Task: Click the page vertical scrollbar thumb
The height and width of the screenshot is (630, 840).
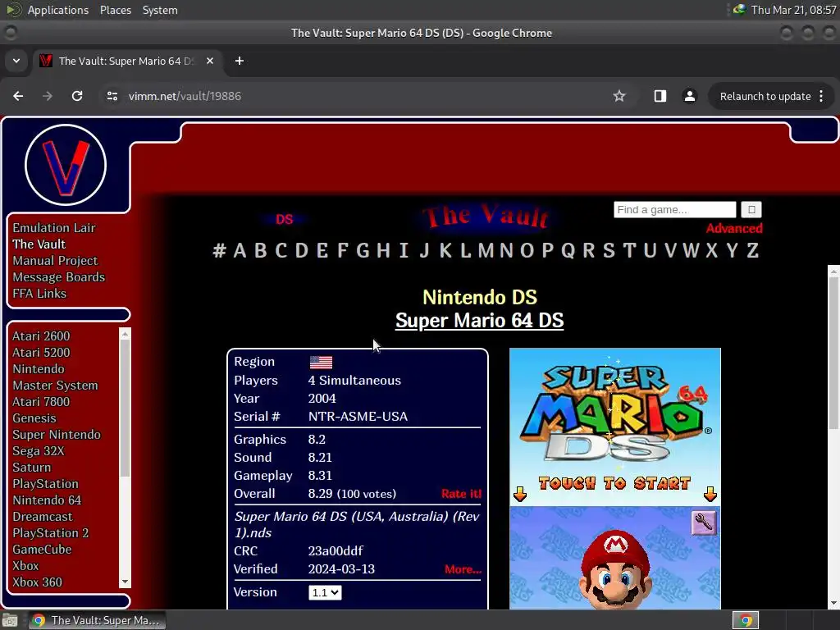Action: [x=833, y=353]
